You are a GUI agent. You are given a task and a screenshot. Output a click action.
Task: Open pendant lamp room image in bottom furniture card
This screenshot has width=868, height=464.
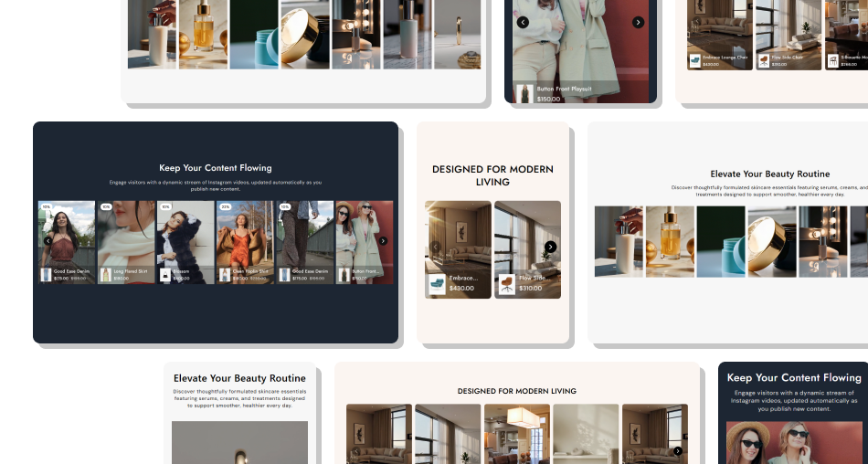point(517,434)
